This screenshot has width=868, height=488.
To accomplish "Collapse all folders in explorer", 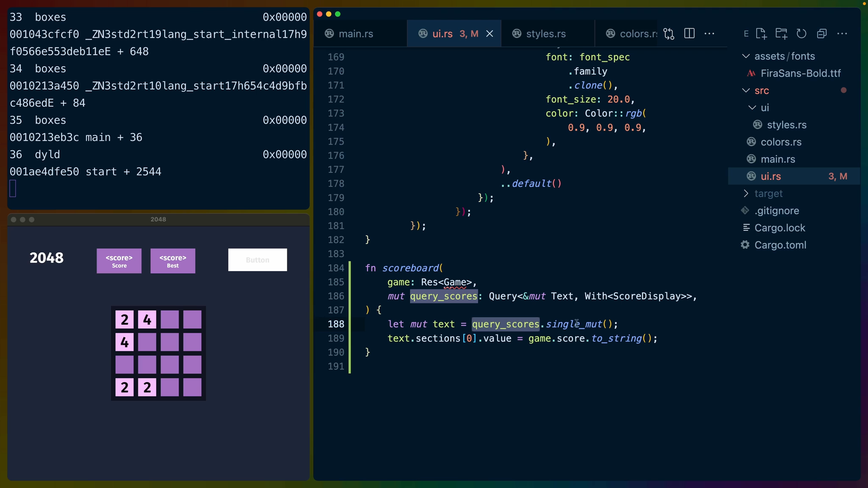I will coord(822,33).
